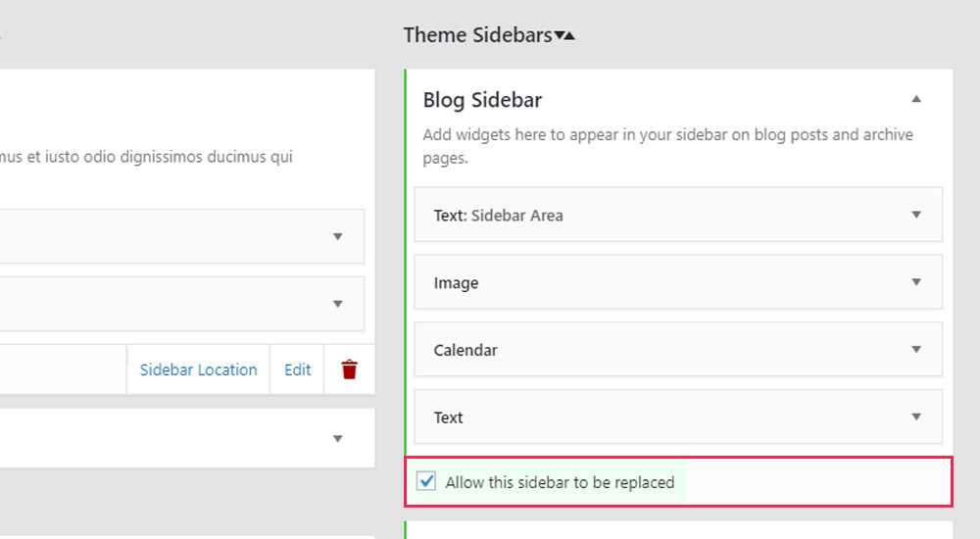
Task: Click the Theme Sidebars heading text
Action: click(x=477, y=35)
